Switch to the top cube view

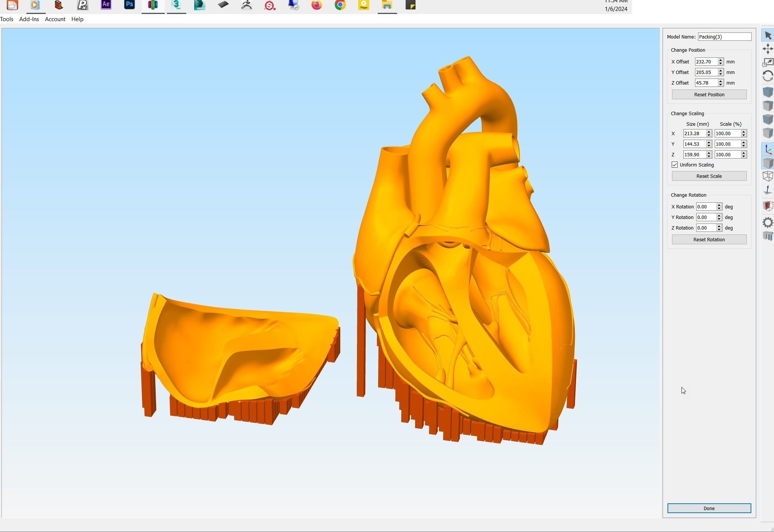click(768, 106)
